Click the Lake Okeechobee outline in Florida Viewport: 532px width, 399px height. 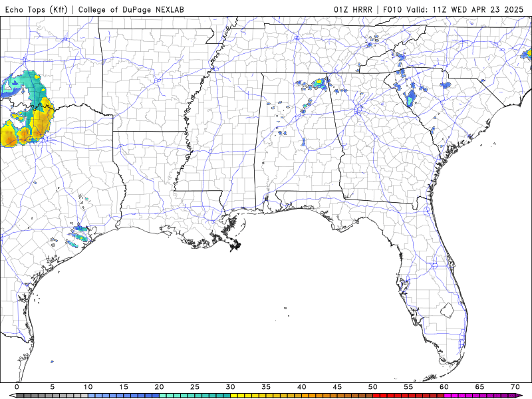(447, 310)
